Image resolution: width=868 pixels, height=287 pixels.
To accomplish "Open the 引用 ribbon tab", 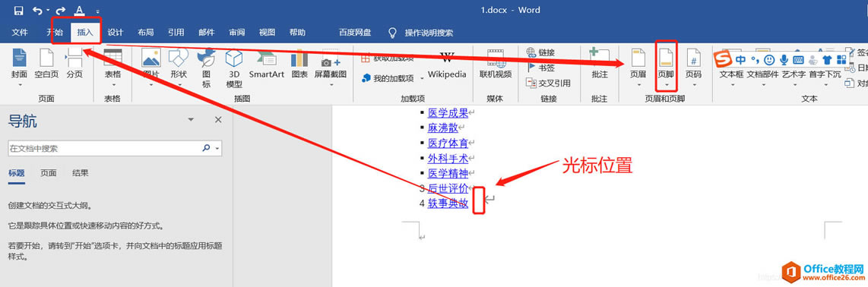I will pos(176,33).
